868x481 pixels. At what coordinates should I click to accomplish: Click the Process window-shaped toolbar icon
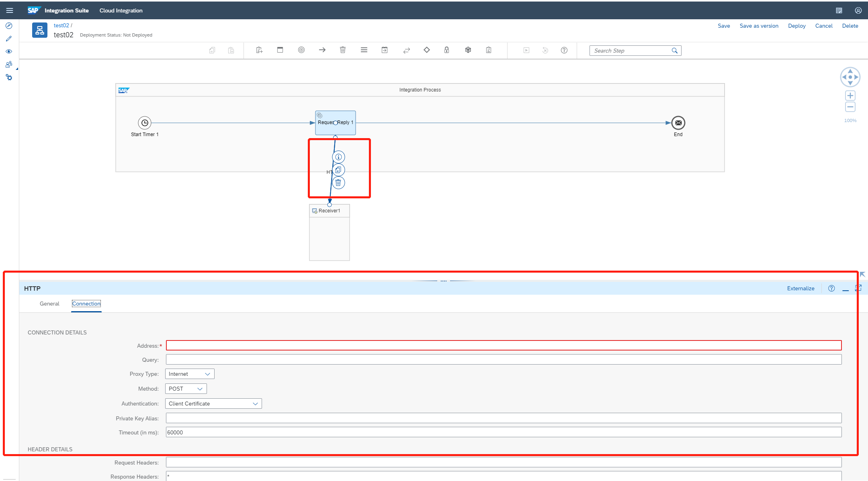point(280,50)
